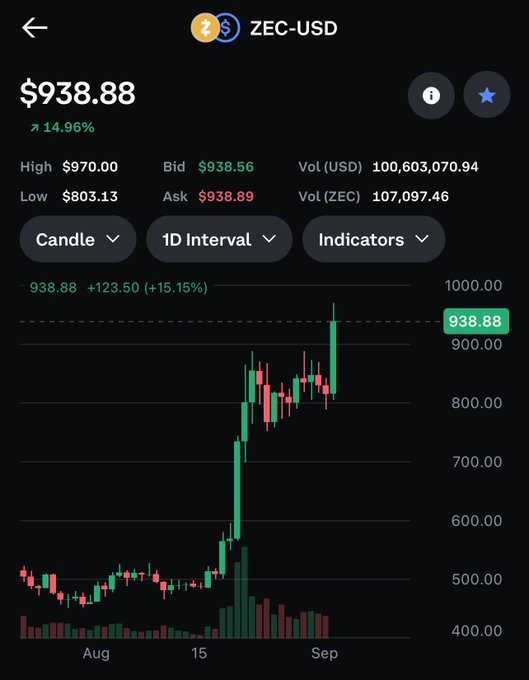Tap the 700.00 price axis label
529x680 pixels.
[x=477, y=462]
